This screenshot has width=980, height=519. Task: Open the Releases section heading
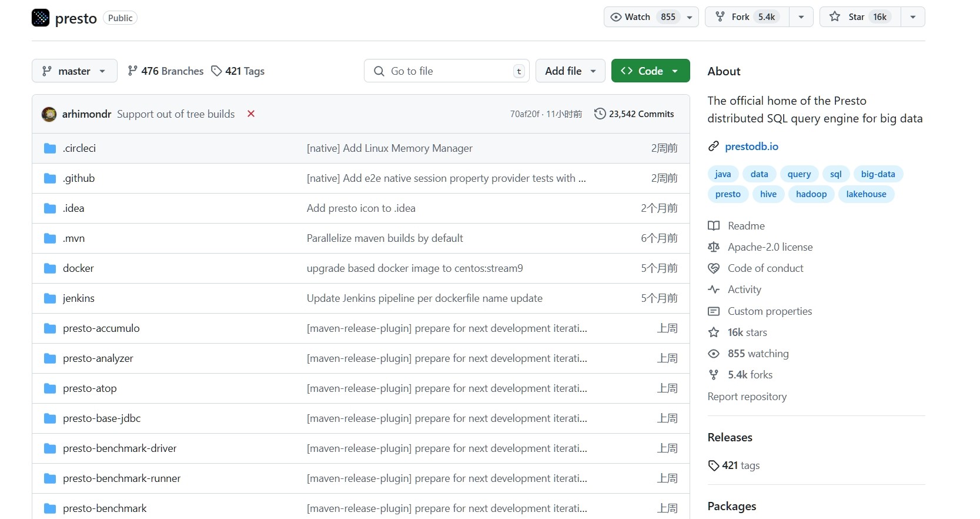[730, 437]
